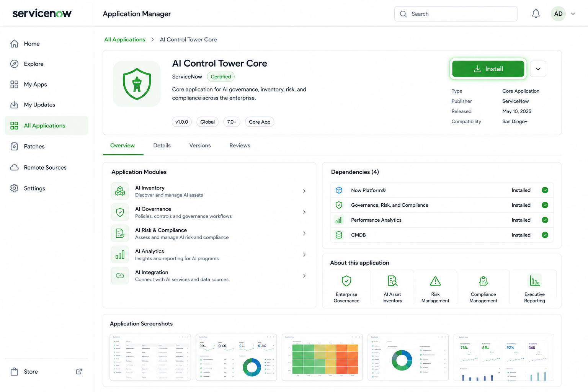
Task: Click the Remote Sources cloud icon
Action: click(x=14, y=167)
